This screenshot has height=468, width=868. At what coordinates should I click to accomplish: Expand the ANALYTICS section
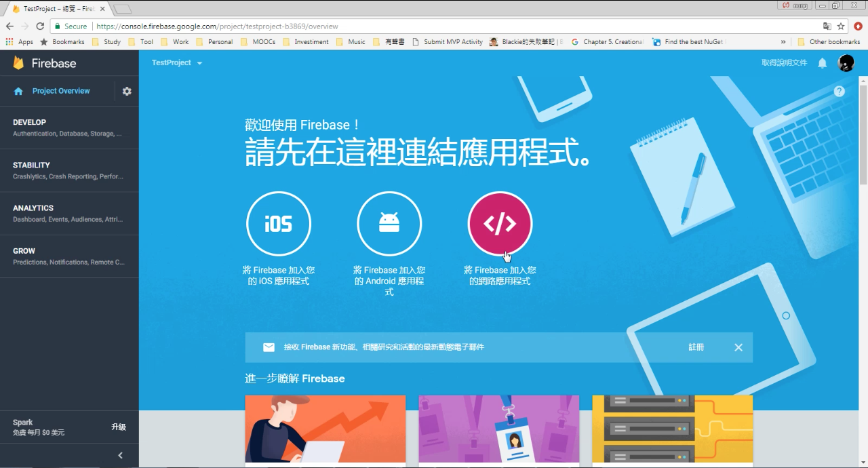tap(69, 214)
